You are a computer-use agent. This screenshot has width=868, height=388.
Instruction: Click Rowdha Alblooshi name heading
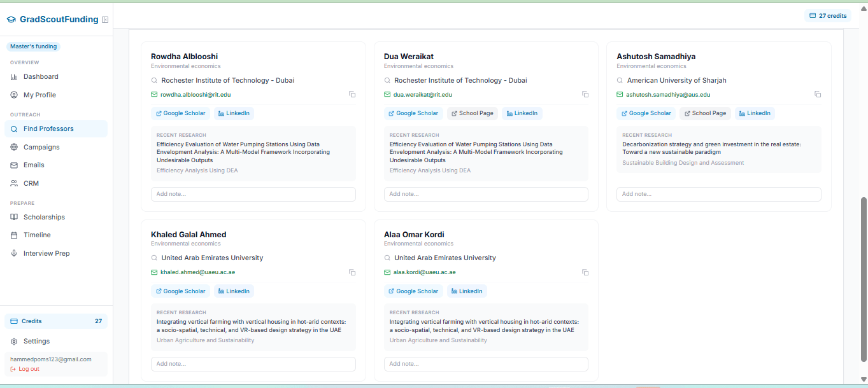tap(184, 57)
